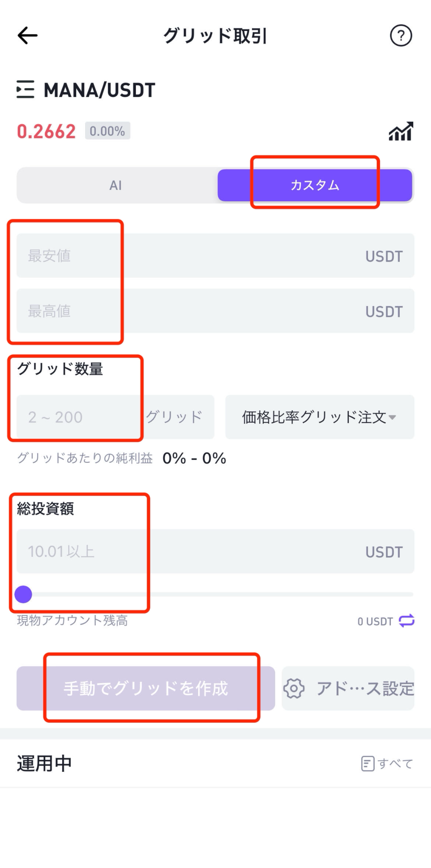The image size is (431, 868).
Task: Open the help question mark icon
Action: [401, 36]
